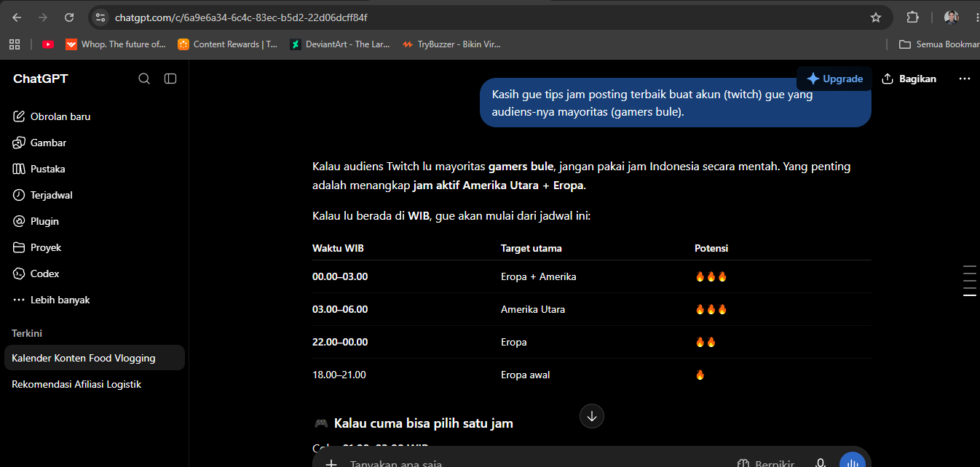Share the chat with Bagikan
Viewport: 980px width, 467px height.
(909, 79)
